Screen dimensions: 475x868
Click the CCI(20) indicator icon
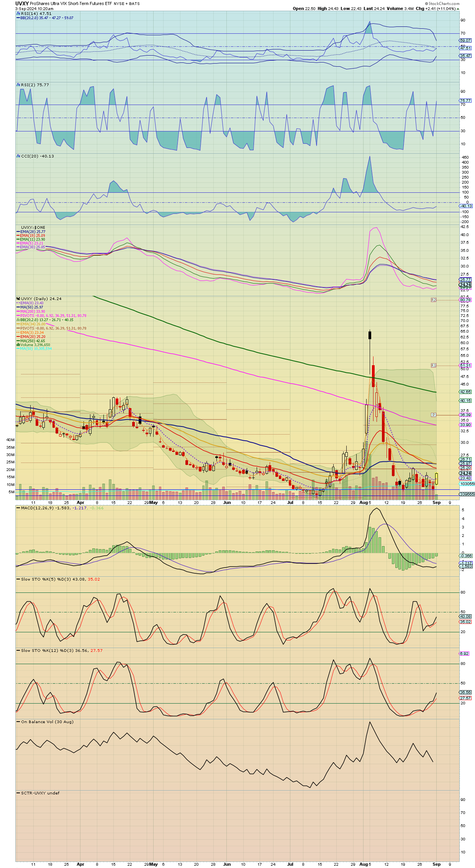tap(18, 156)
